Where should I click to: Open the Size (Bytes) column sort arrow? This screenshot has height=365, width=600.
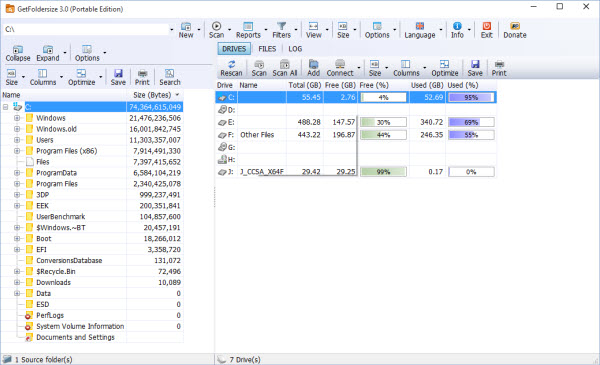coord(177,95)
